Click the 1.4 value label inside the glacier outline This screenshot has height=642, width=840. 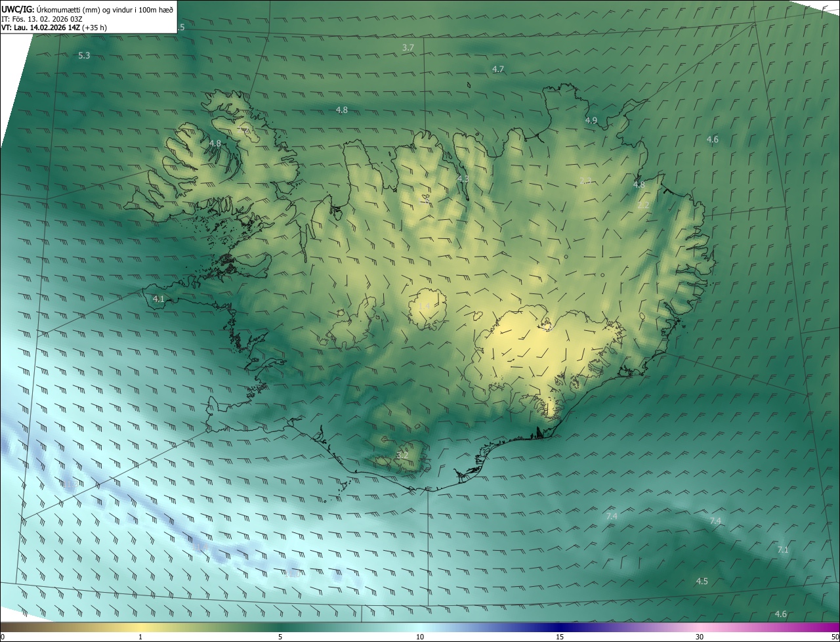point(424,307)
